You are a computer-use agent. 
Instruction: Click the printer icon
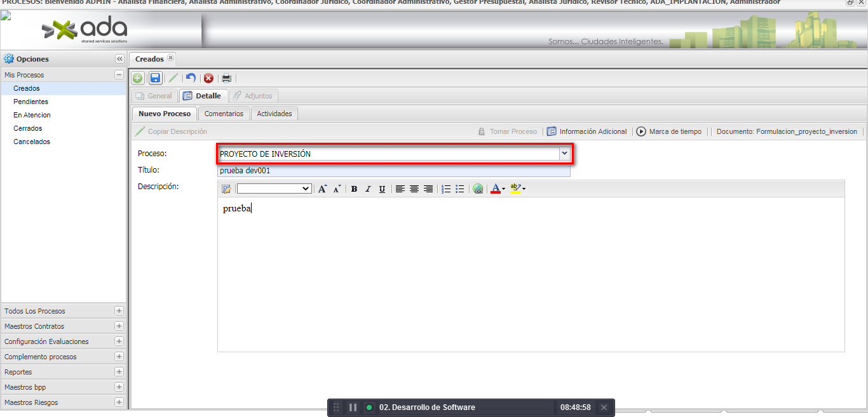coord(226,78)
